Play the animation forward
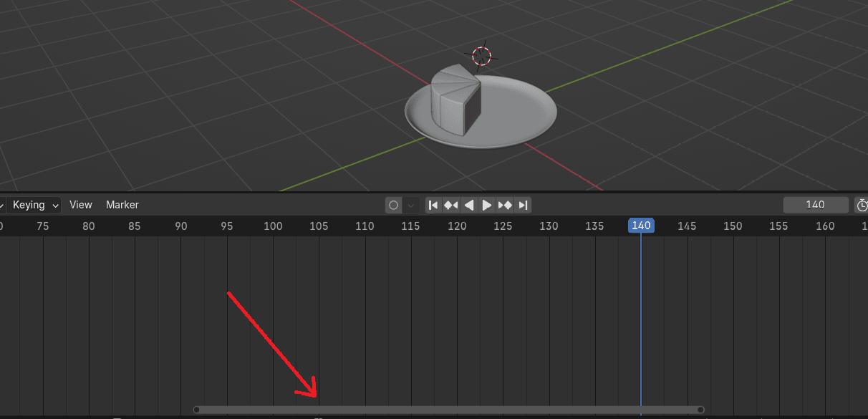The image size is (868, 419). point(487,206)
